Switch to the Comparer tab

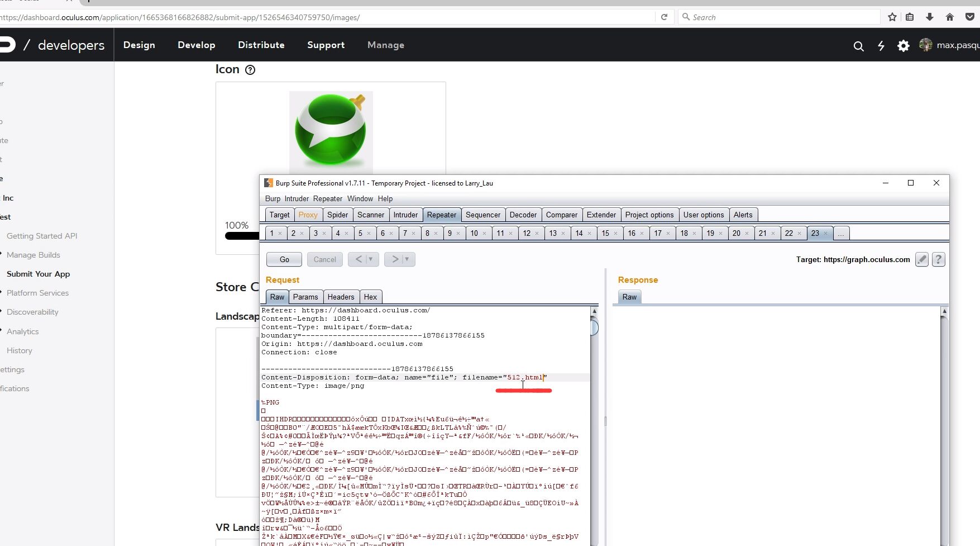(x=562, y=215)
